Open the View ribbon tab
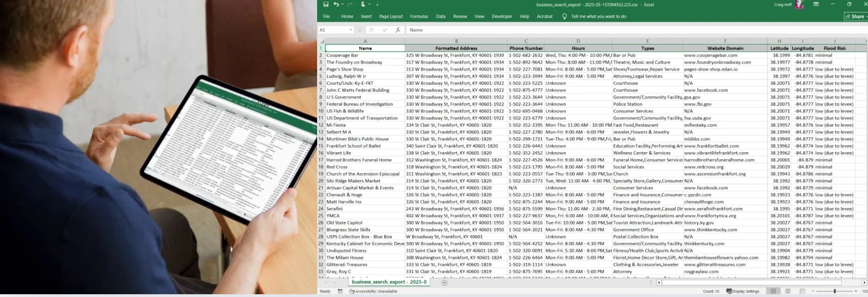This screenshot has height=297, width=868. pos(479,16)
